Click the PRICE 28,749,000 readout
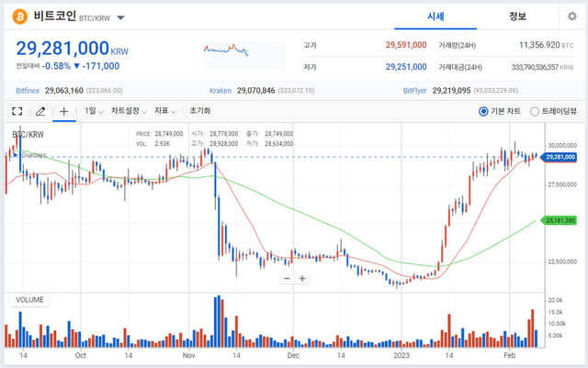Image resolution: width=588 pixels, height=368 pixels. 159,134
